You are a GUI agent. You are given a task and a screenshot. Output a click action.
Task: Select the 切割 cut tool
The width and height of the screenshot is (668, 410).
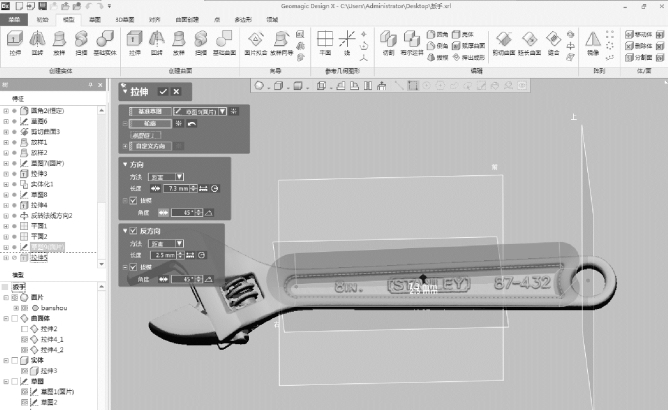point(388,43)
